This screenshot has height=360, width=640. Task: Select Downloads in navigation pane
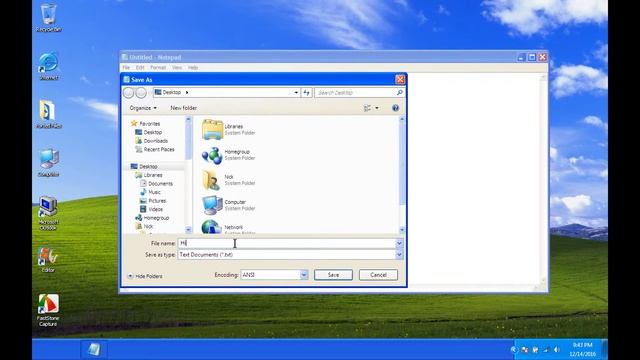[151, 141]
